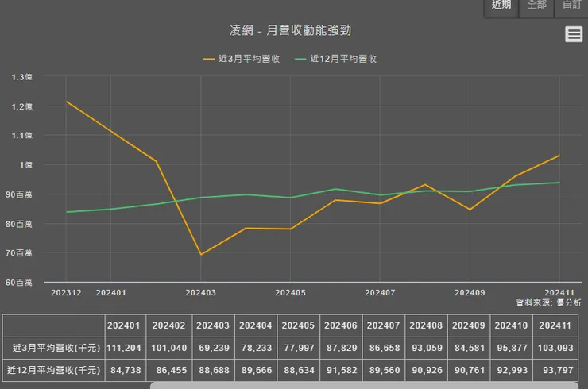Click the green line's 202411 end point
Screen dimensions: 588x389
tap(559, 183)
